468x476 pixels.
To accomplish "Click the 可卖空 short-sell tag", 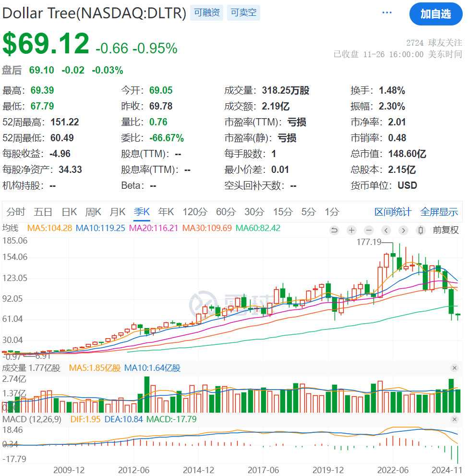I will click(x=243, y=13).
